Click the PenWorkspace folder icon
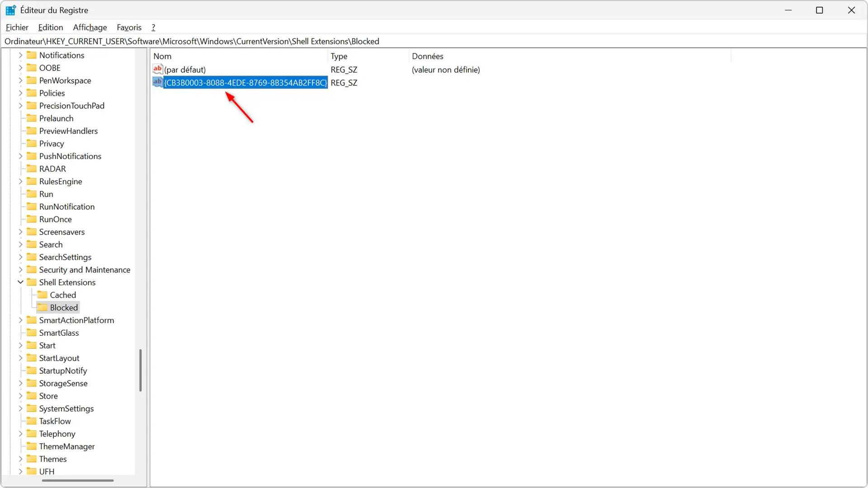868x488 pixels. [32, 80]
